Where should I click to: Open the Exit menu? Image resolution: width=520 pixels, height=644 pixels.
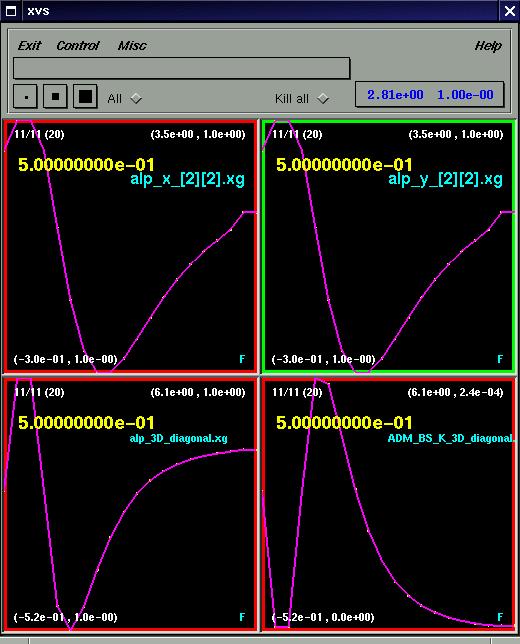click(30, 46)
